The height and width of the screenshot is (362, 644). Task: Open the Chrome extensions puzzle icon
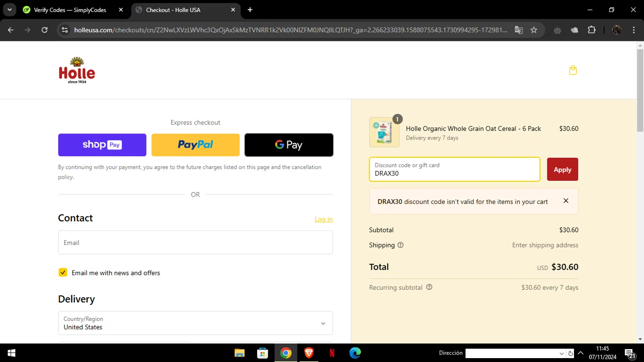(592, 30)
